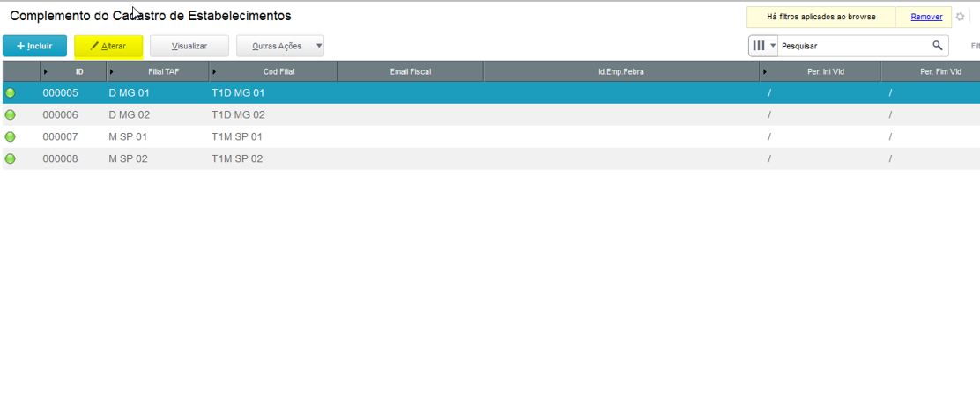This screenshot has height=419, width=980.
Task: Click the arrow beside Cod Filial header
Action: point(214,72)
